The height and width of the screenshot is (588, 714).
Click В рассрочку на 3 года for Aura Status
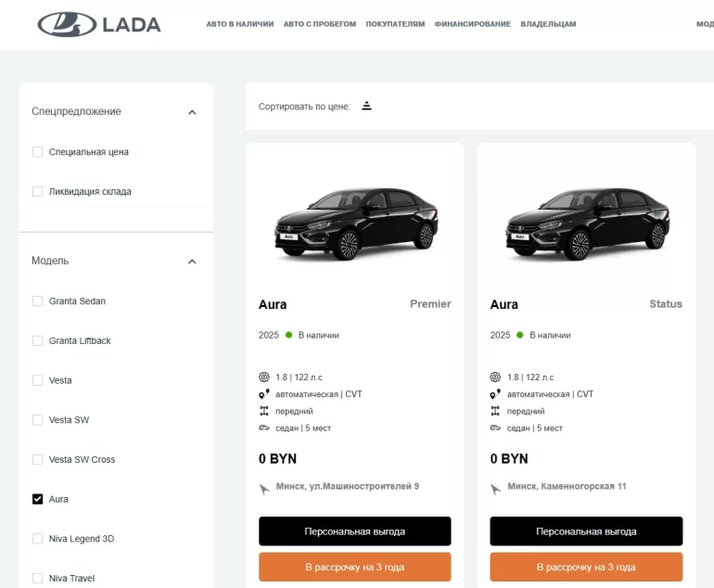click(x=586, y=567)
